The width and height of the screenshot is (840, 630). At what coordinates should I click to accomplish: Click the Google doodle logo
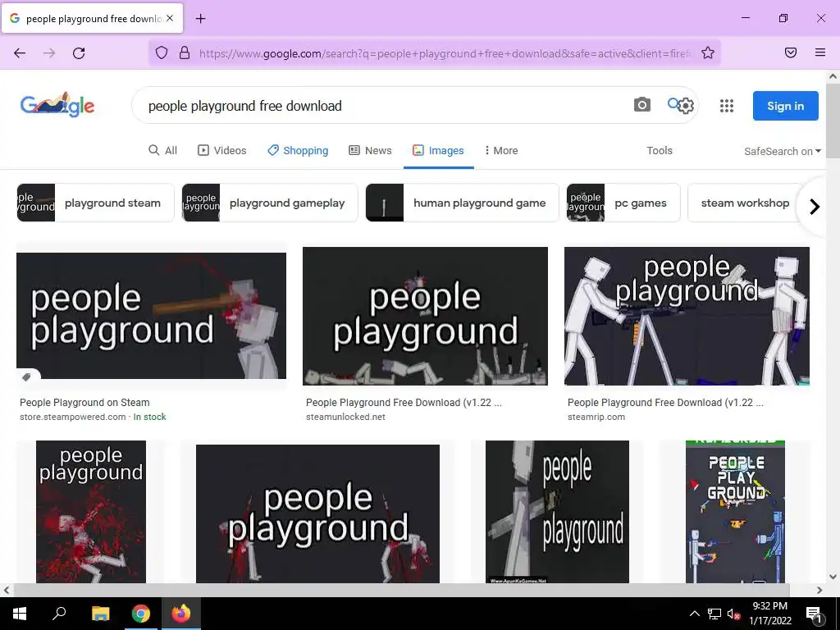click(x=57, y=104)
